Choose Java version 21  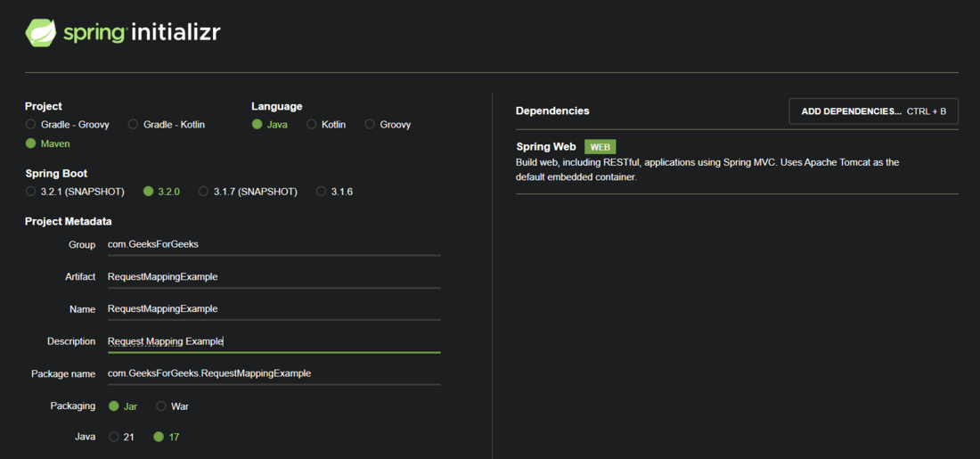pos(121,437)
